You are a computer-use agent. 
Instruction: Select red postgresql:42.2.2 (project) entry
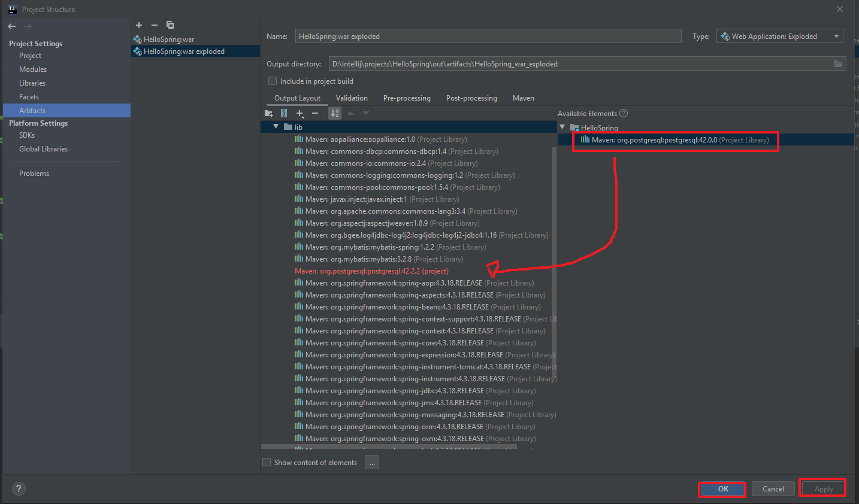click(x=371, y=271)
